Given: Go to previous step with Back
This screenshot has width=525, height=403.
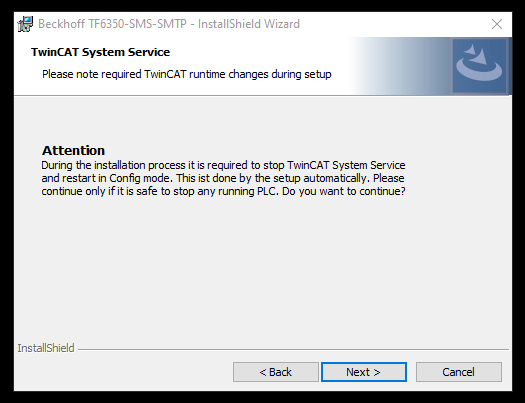Looking at the screenshot, I should pyautogui.click(x=276, y=372).
